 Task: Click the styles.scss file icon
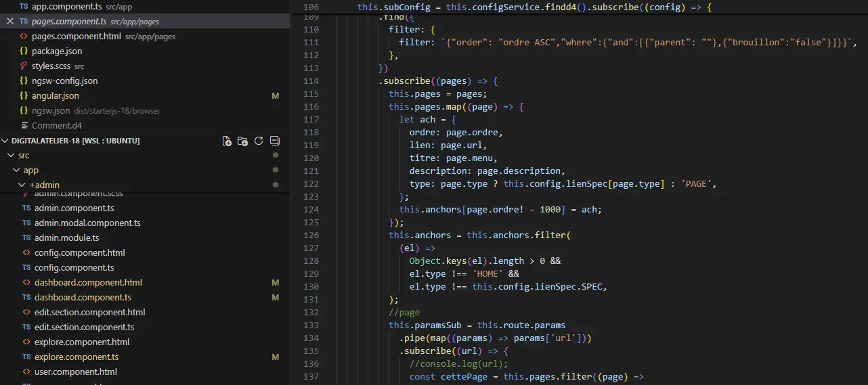pyautogui.click(x=24, y=66)
